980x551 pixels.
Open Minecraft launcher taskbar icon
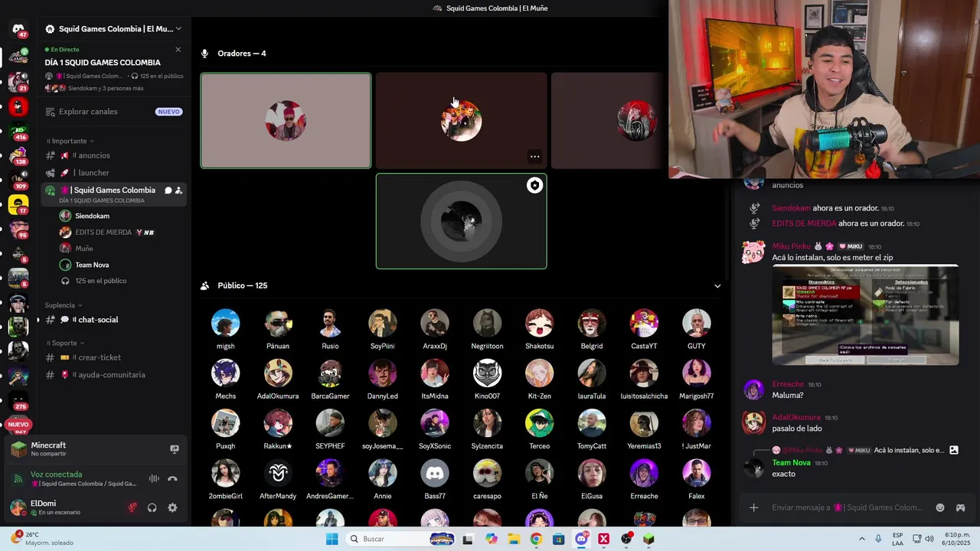point(648,539)
